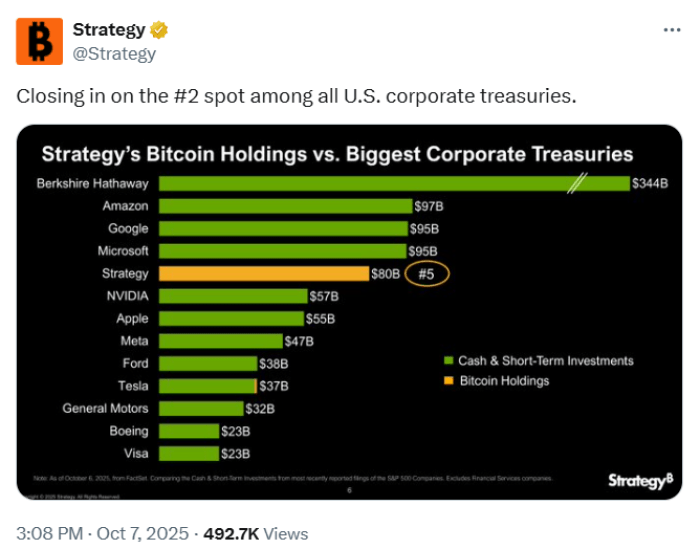The width and height of the screenshot is (700, 549).
Task: Click the gold verified badge
Action: point(159,30)
